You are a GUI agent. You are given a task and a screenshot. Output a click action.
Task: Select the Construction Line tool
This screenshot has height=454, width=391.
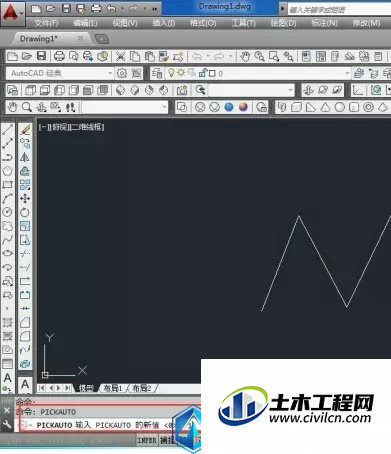[8, 143]
